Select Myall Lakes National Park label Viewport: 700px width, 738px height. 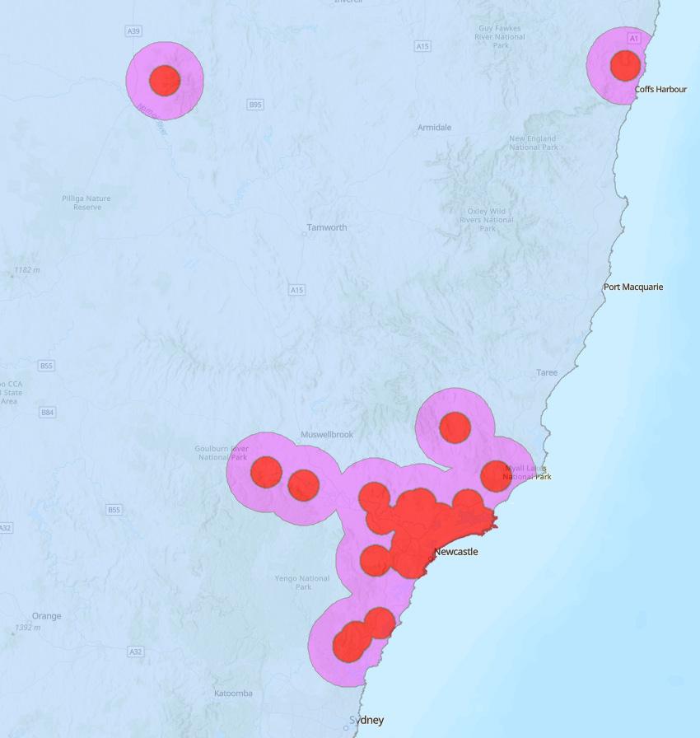(x=526, y=472)
